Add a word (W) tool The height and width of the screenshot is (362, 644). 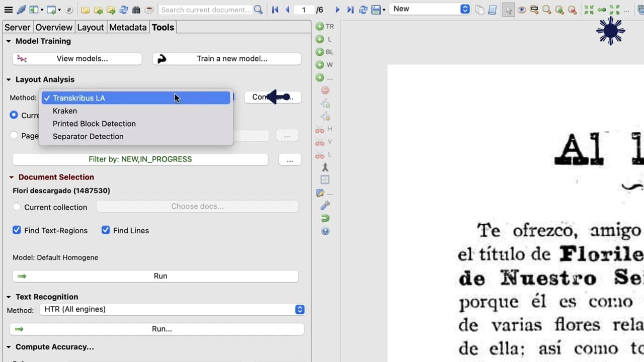point(324,64)
